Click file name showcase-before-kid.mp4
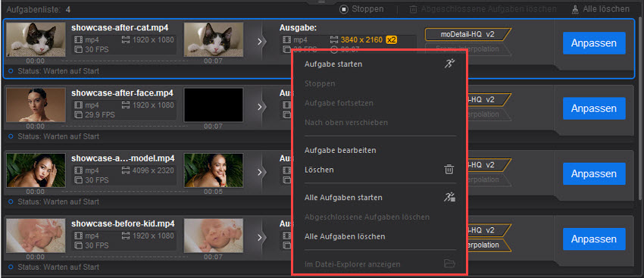The image size is (644, 278). pos(123,223)
